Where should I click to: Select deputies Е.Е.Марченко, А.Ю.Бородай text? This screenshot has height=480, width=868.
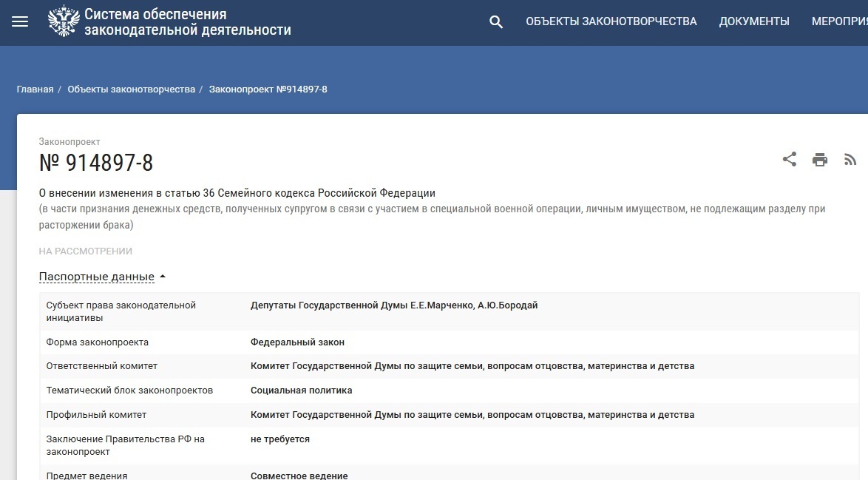pos(393,305)
